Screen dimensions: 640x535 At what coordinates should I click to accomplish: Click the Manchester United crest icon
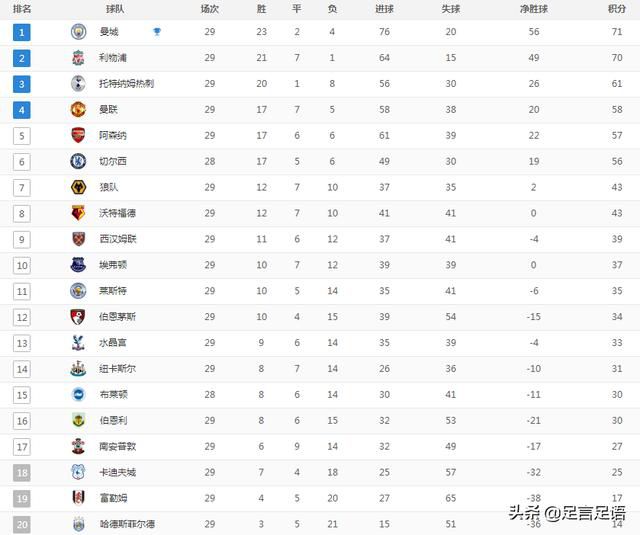(78, 110)
